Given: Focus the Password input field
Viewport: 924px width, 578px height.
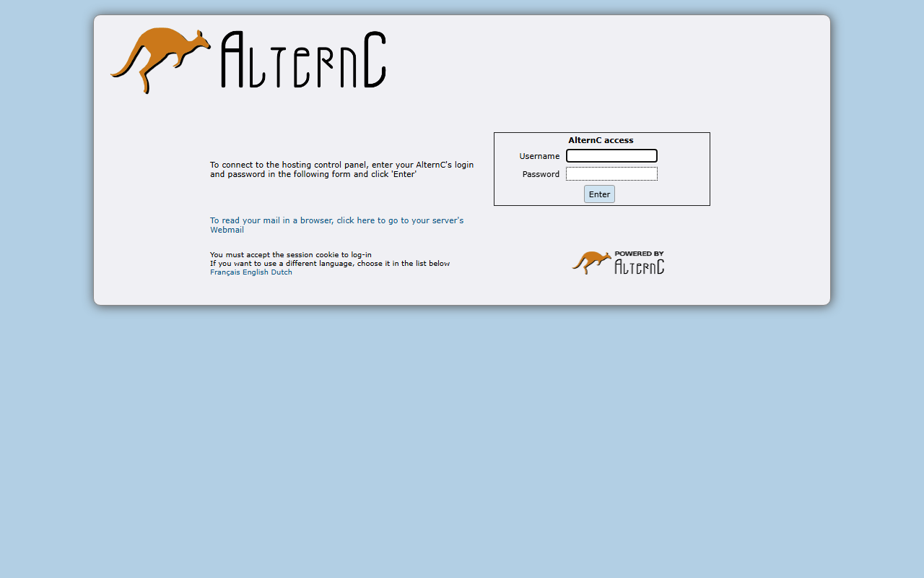Looking at the screenshot, I should pyautogui.click(x=611, y=174).
